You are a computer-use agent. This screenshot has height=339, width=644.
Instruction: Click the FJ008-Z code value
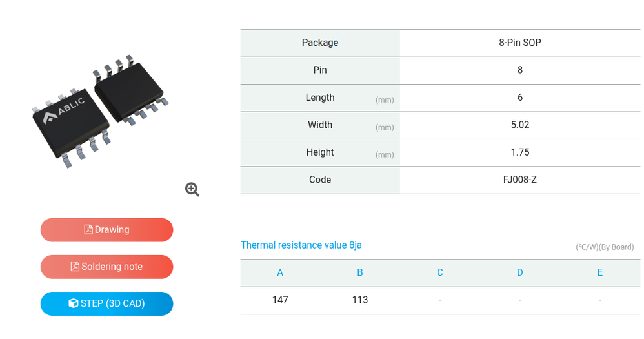point(520,180)
